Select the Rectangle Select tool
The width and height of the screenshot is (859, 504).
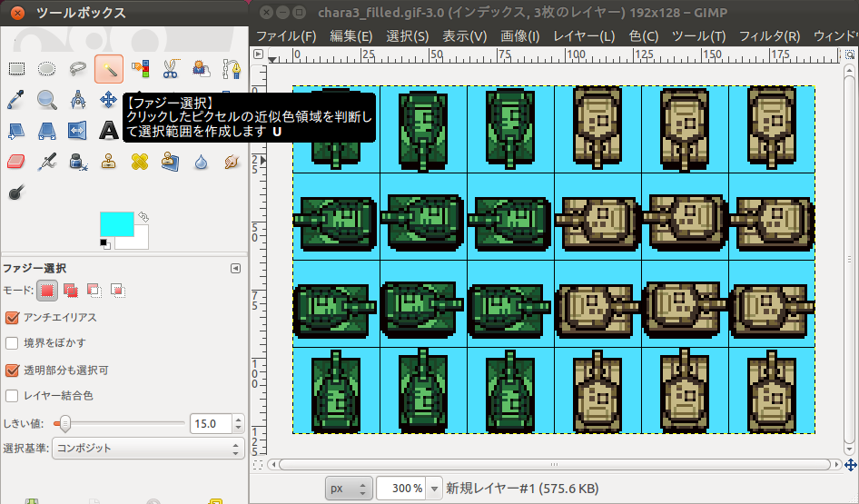16,68
